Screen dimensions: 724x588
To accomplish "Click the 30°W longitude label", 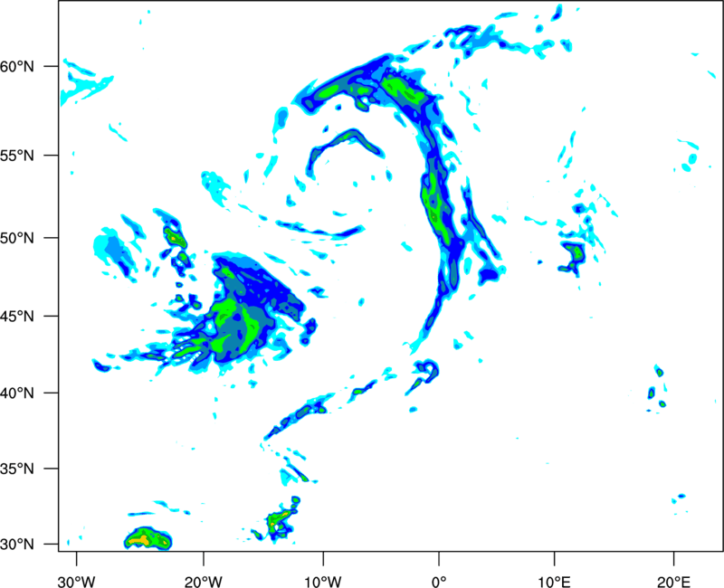I will (77, 582).
